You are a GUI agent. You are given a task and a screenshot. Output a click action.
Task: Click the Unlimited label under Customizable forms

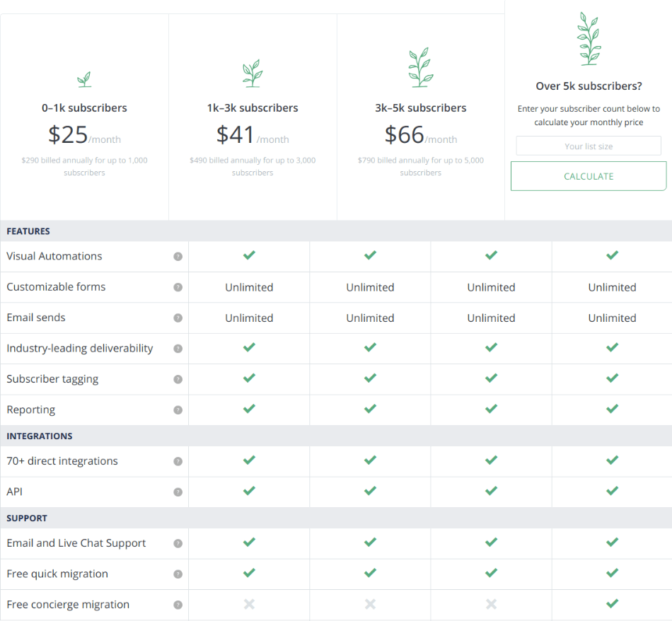pos(248,287)
